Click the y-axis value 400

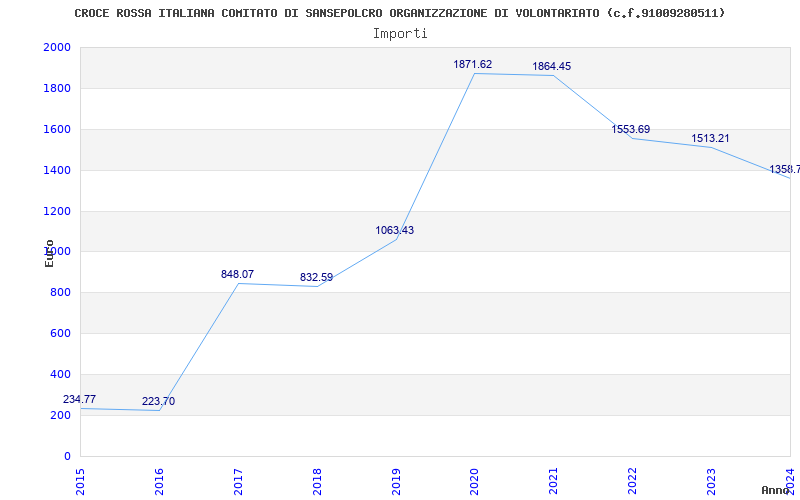point(60,374)
